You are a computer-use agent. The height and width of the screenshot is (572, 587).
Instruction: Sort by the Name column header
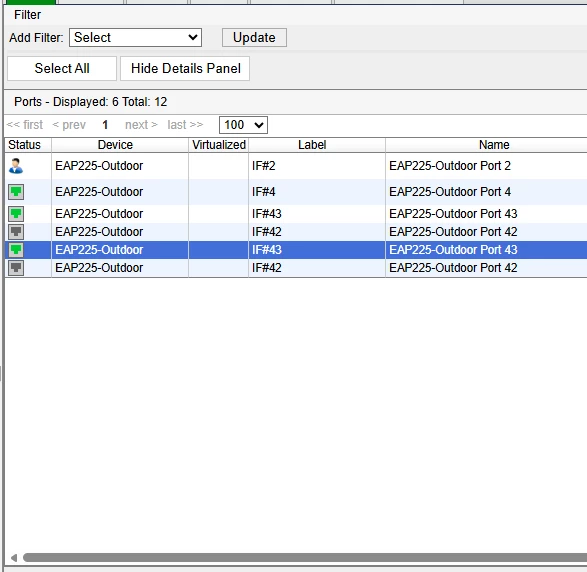(x=486, y=145)
